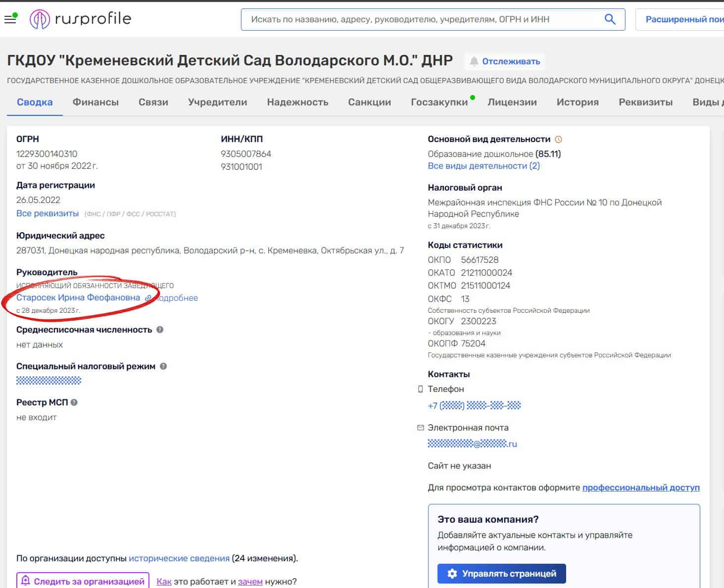Open профессиональный доступ link

pos(641,488)
